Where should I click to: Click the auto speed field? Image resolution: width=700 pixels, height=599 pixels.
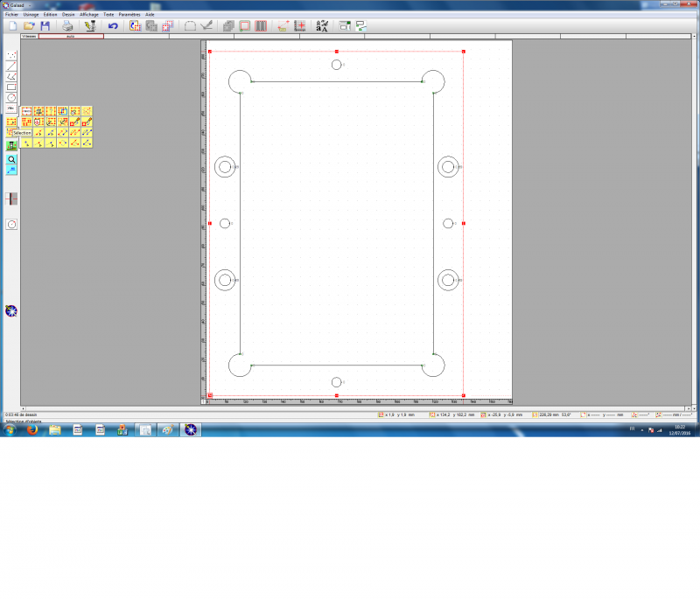(71, 37)
